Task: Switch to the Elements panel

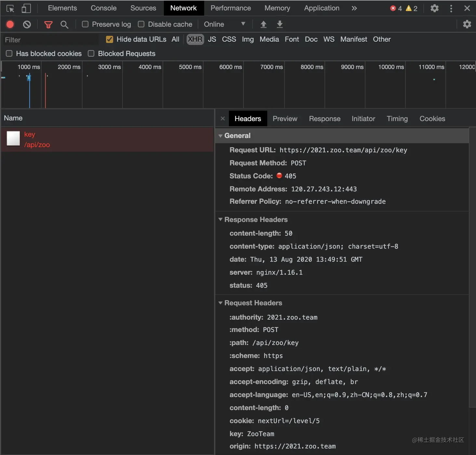Action: coord(62,8)
